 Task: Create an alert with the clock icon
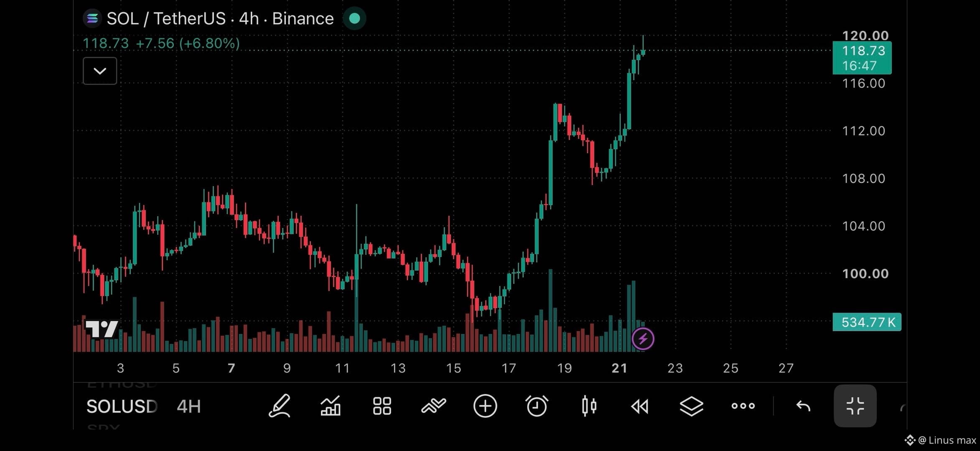click(x=537, y=406)
